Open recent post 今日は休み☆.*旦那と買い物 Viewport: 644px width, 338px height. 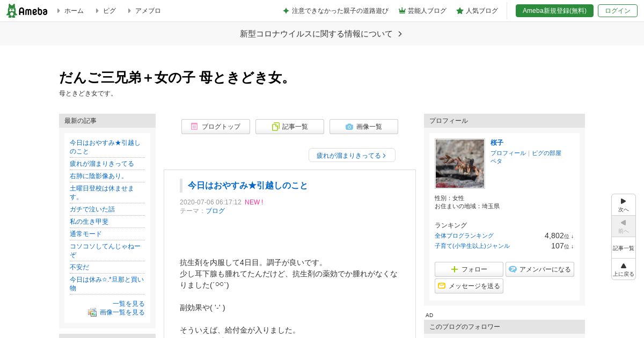pos(107,284)
